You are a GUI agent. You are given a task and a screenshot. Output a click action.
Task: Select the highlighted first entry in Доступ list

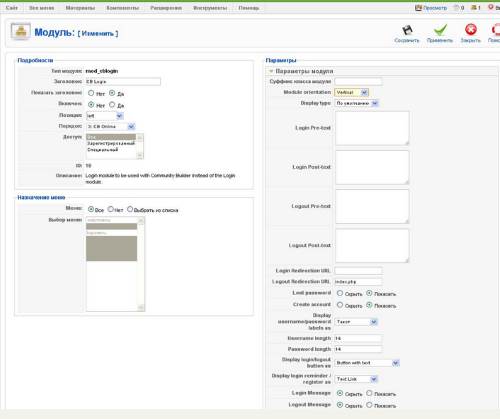pos(111,137)
